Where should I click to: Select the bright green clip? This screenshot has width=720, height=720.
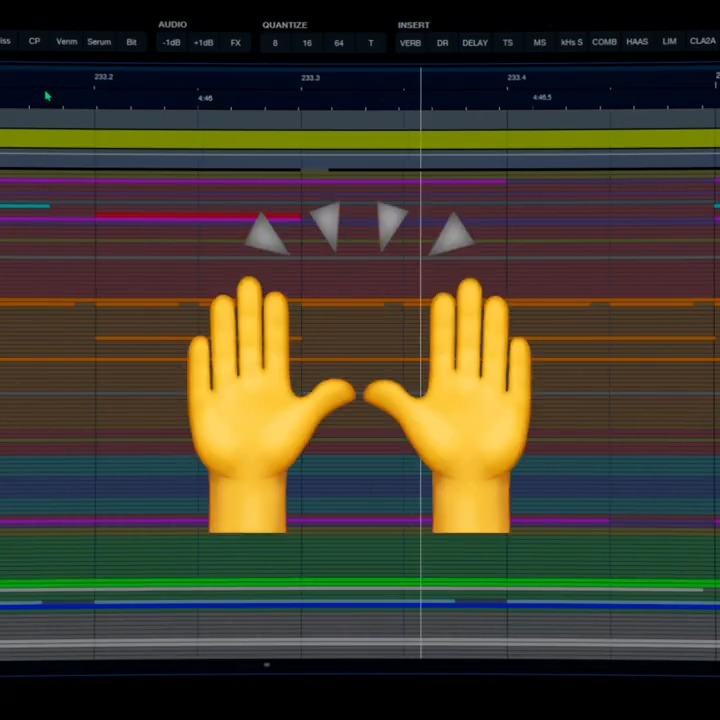click(x=360, y=583)
